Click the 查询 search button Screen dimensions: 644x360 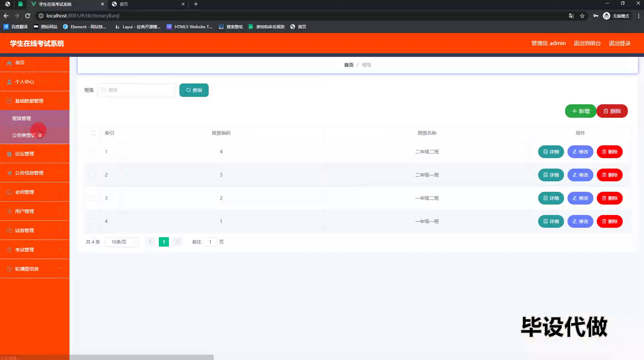[194, 90]
